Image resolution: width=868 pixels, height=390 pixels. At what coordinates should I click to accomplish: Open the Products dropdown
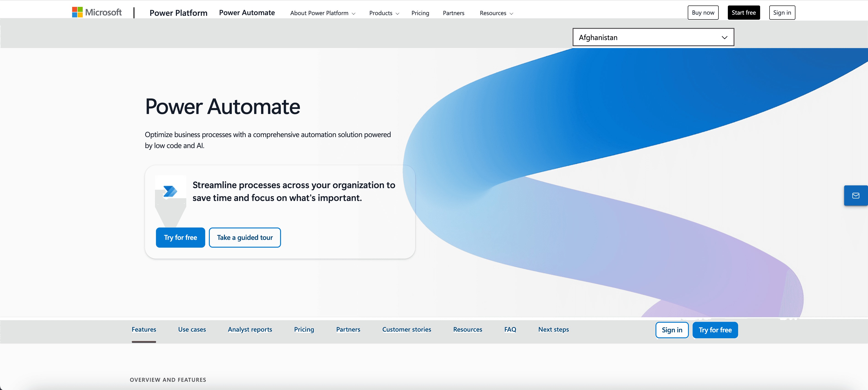(383, 13)
